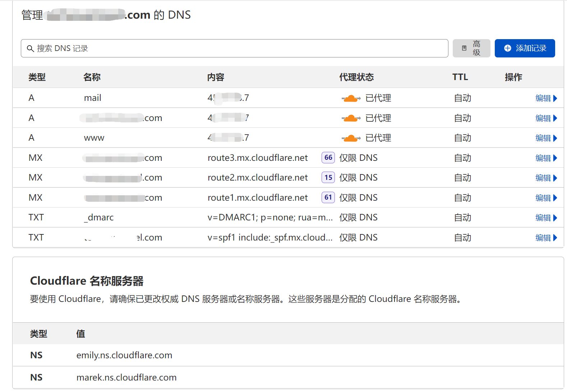Edit the route1.mx.cloudflare.net MX record
Viewport: 567px width, 392px height.
coord(546,198)
